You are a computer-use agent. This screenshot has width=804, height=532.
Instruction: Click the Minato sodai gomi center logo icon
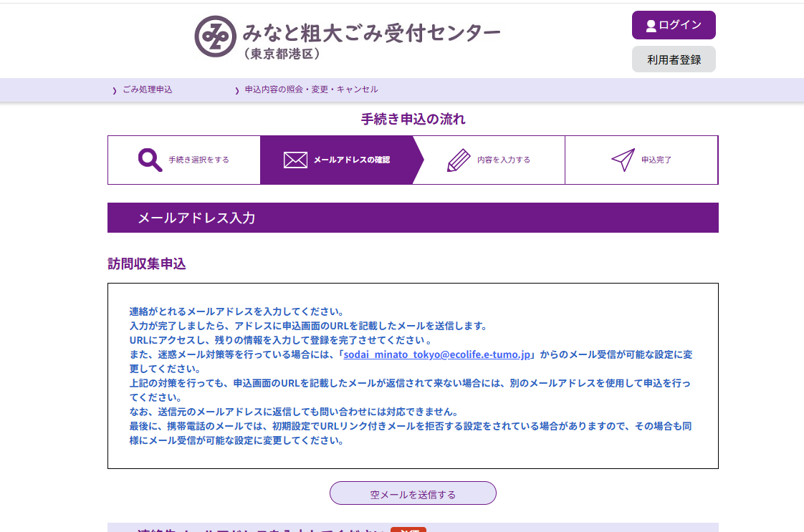(215, 36)
